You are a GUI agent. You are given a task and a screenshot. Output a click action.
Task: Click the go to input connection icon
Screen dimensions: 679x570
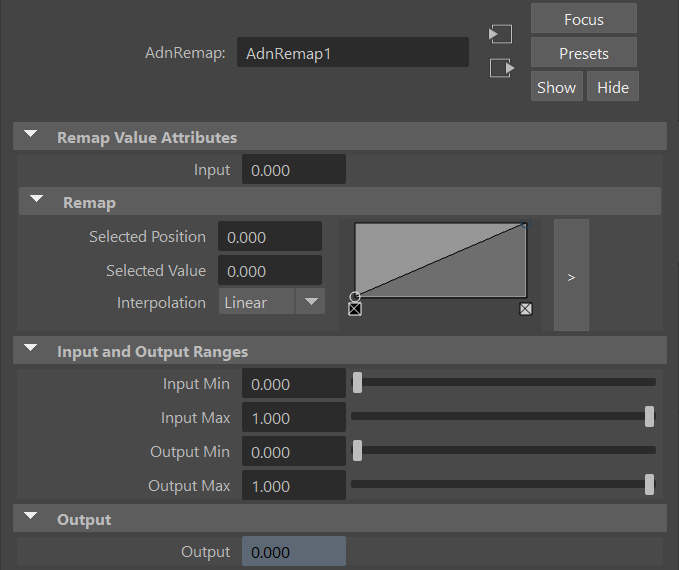click(x=500, y=34)
